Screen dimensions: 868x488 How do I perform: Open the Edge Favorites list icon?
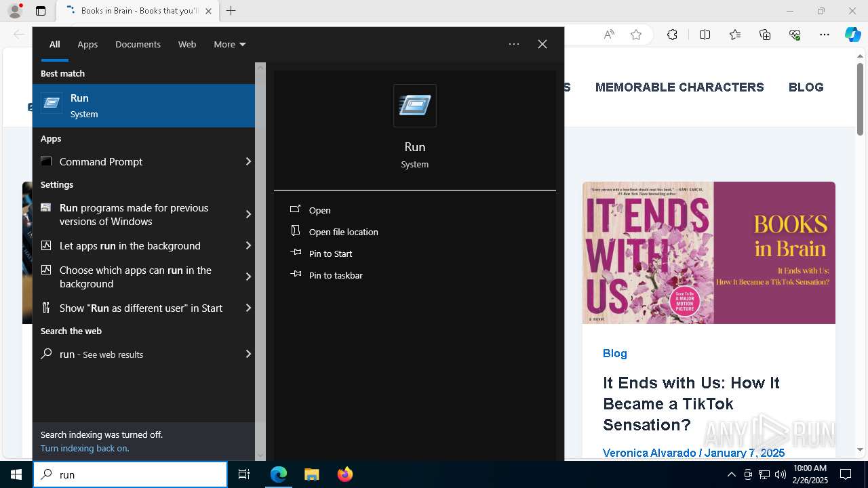735,35
